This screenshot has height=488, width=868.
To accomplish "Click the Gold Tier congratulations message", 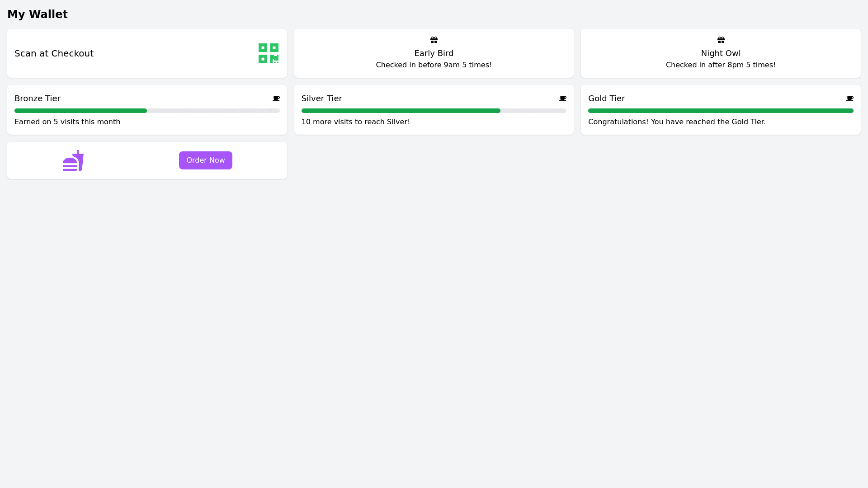I will [677, 122].
